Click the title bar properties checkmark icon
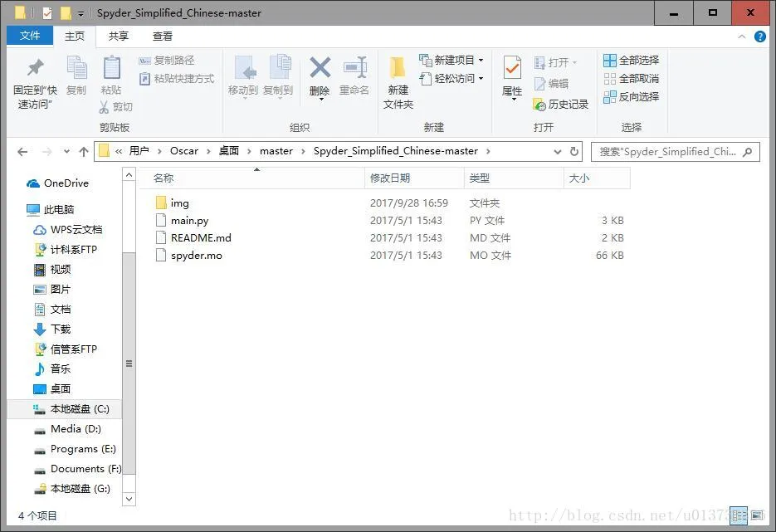The width and height of the screenshot is (776, 532). [47, 13]
